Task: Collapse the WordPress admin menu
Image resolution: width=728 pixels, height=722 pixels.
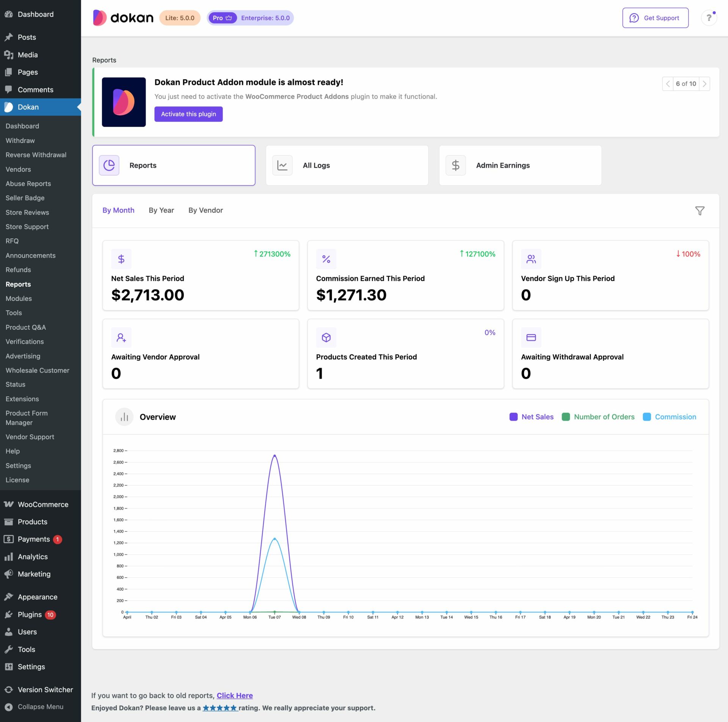Action: pos(41,706)
